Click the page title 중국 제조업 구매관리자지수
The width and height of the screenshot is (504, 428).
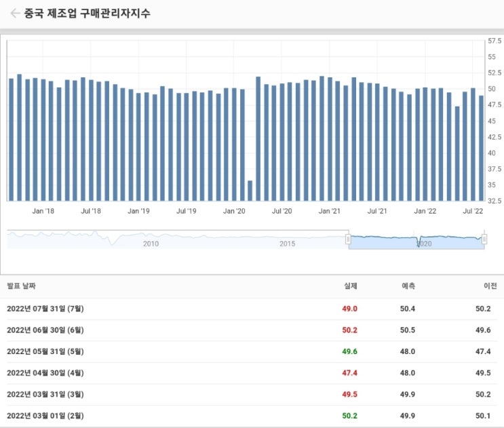[x=87, y=13]
